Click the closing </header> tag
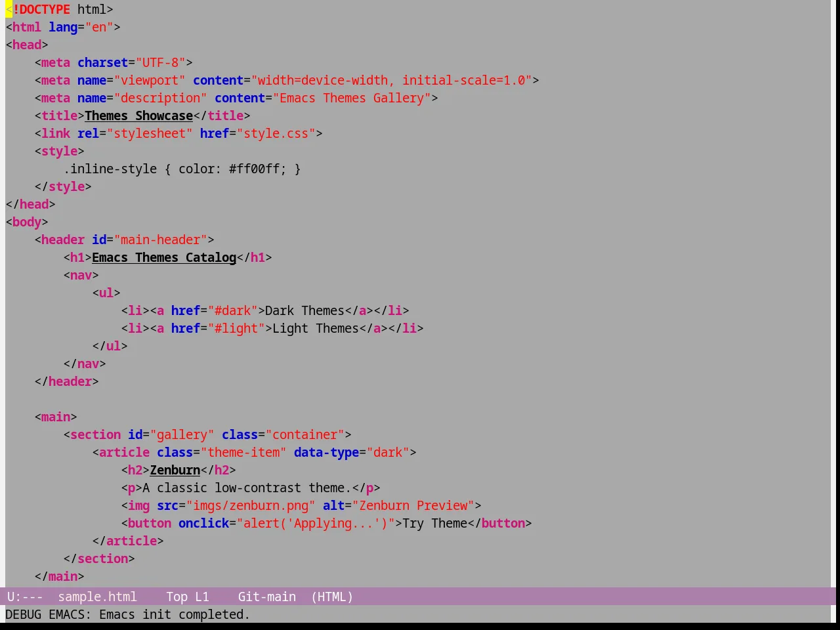The height and width of the screenshot is (630, 840). (x=66, y=381)
